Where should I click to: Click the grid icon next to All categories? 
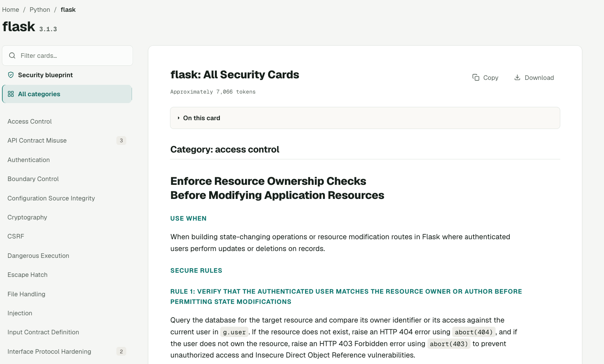11,94
